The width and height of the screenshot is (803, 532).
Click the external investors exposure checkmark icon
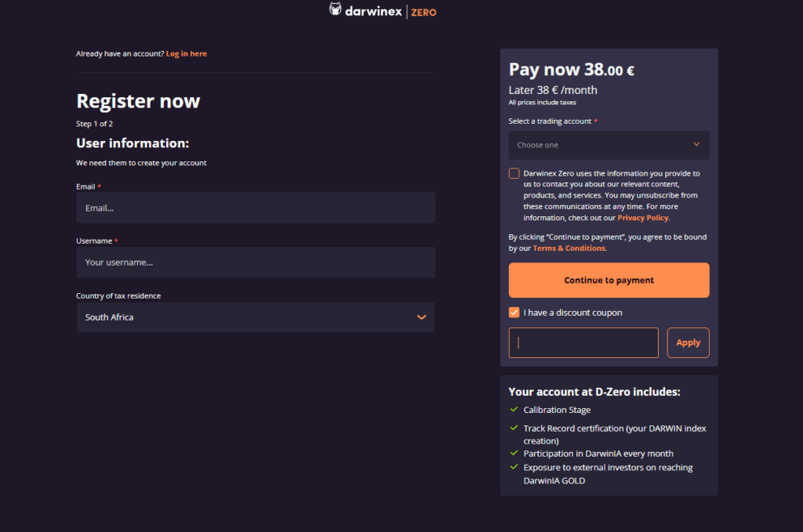(514, 468)
